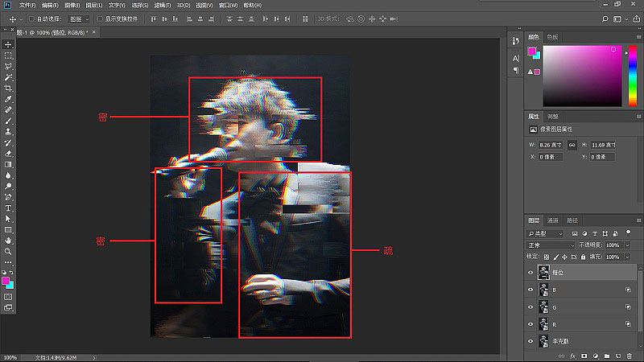Viewport: 644px width, 362px height.
Task: Swap foreground and background colors in toolbox
Action: pos(11,273)
